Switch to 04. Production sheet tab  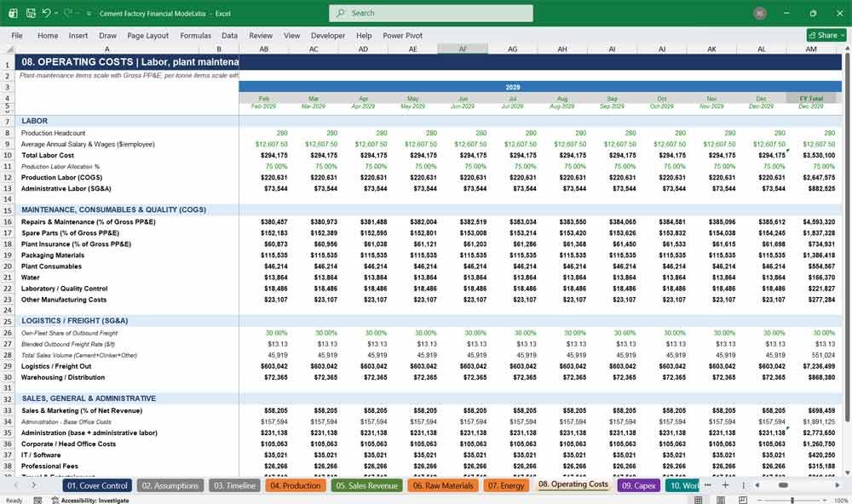pyautogui.click(x=296, y=485)
